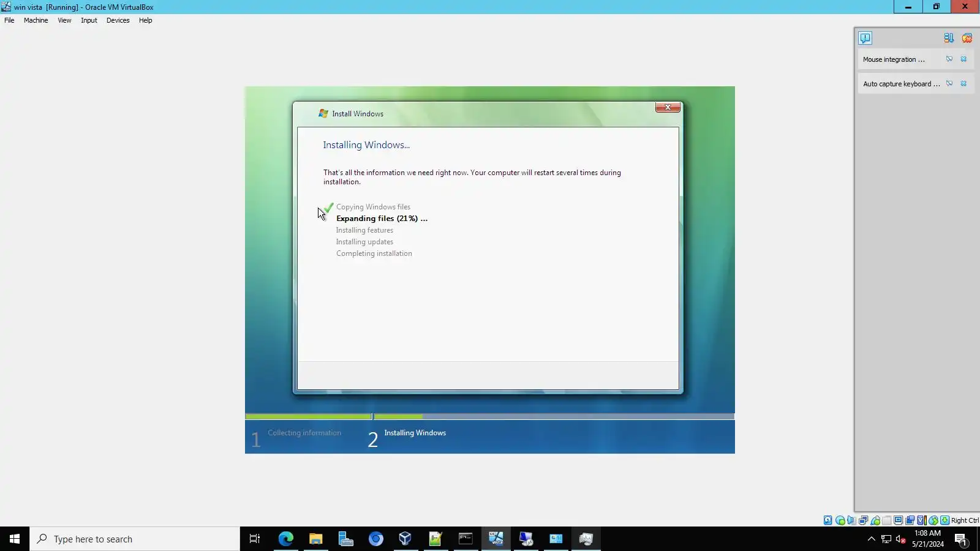The image size is (980, 551).
Task: Click the delete all notifications icon
Action: [x=967, y=38]
